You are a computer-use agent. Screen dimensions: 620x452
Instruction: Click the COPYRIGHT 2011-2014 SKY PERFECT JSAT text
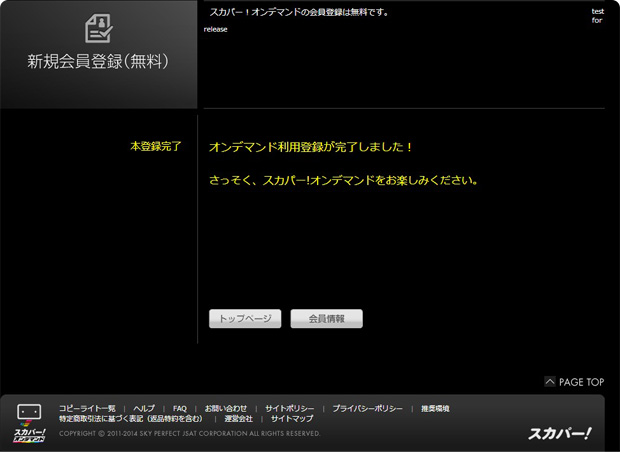pos(190,433)
